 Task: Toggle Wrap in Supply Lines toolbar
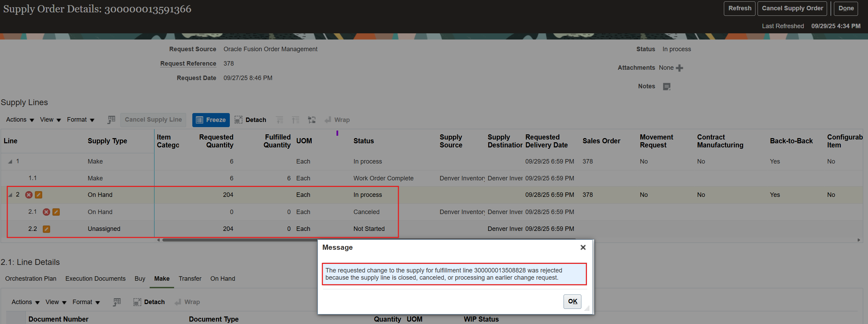[x=337, y=120]
